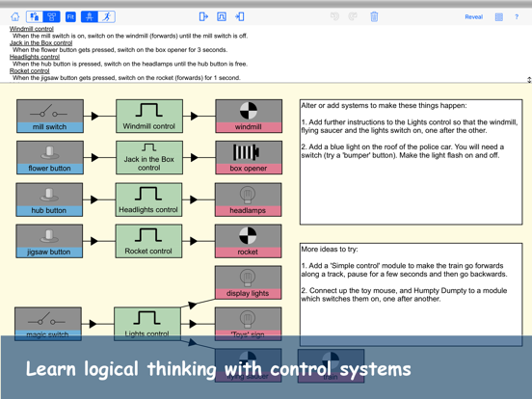Viewport: 532px width, 399px height.
Task: Open the grid panel icon
Action: tap(499, 17)
